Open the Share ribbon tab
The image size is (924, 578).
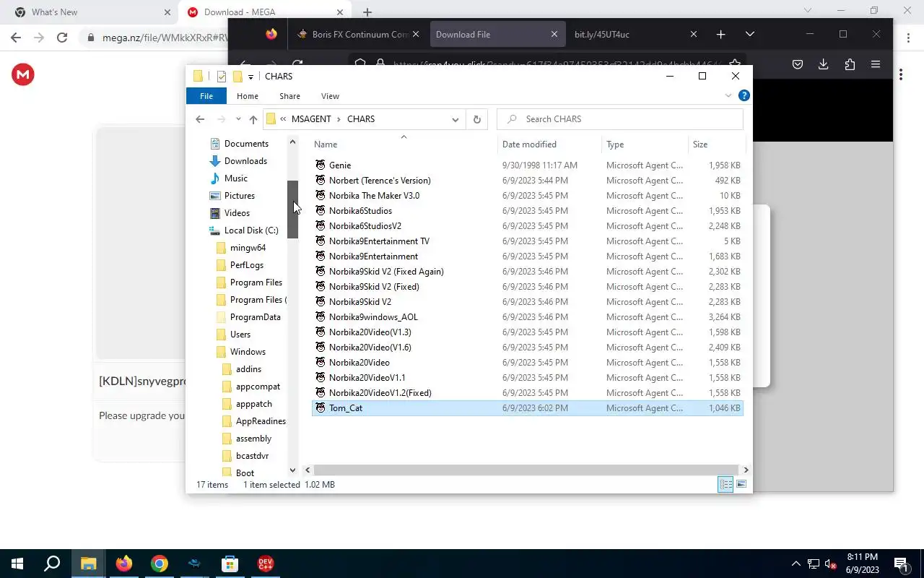(289, 96)
